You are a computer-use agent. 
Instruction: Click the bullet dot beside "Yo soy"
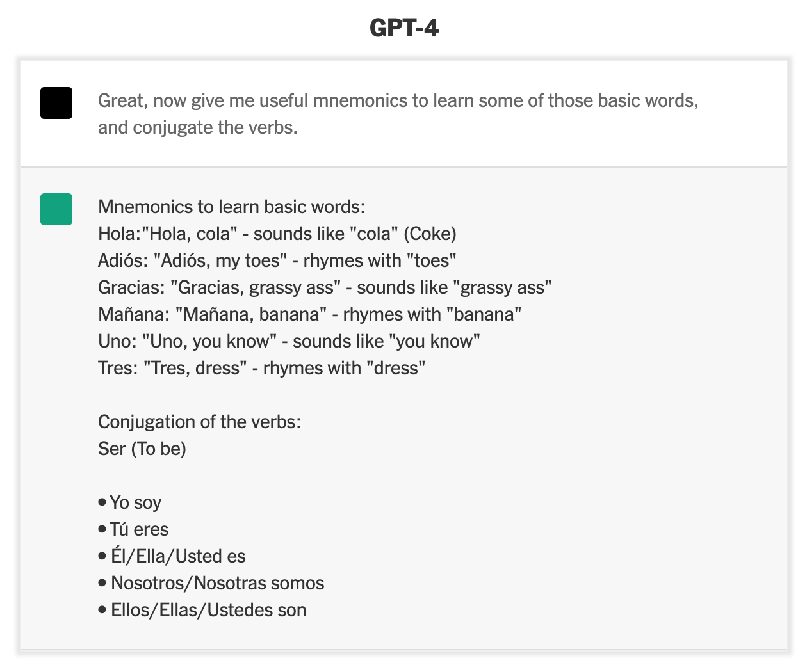tap(102, 502)
